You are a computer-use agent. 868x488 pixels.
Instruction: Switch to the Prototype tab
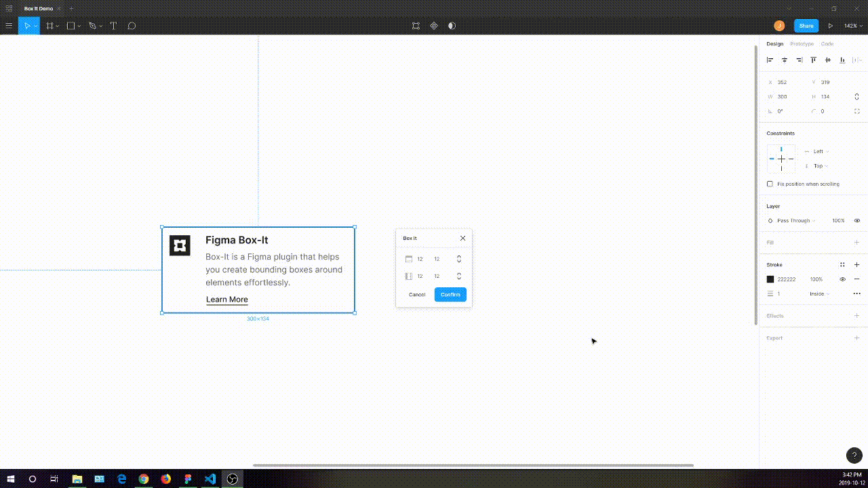pyautogui.click(x=801, y=43)
